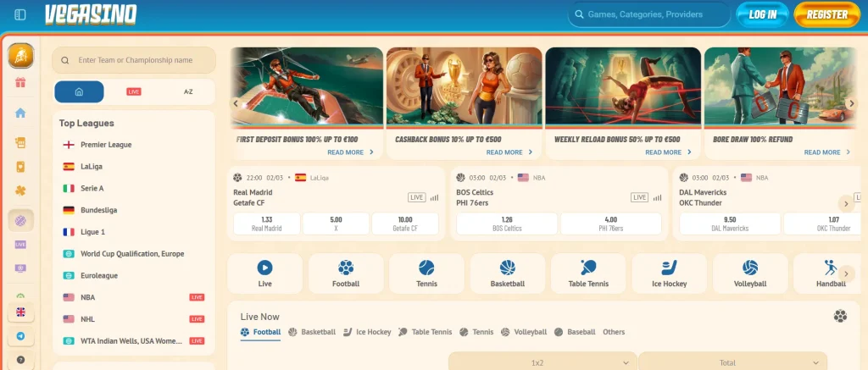
Task: Click the football icon right of Live Now
Action: [x=840, y=317]
